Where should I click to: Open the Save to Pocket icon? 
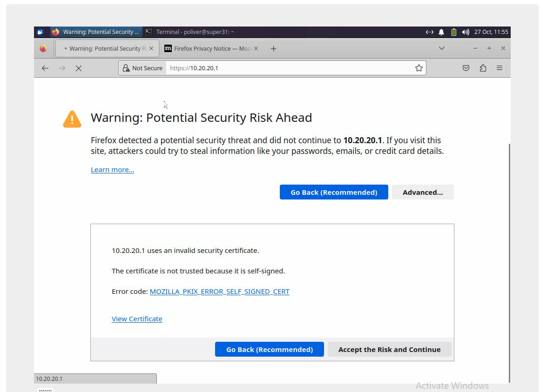[466, 68]
